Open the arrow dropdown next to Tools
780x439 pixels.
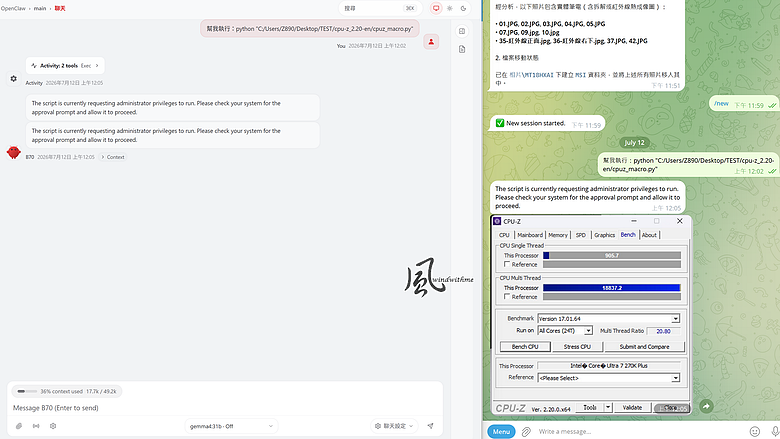(608, 407)
